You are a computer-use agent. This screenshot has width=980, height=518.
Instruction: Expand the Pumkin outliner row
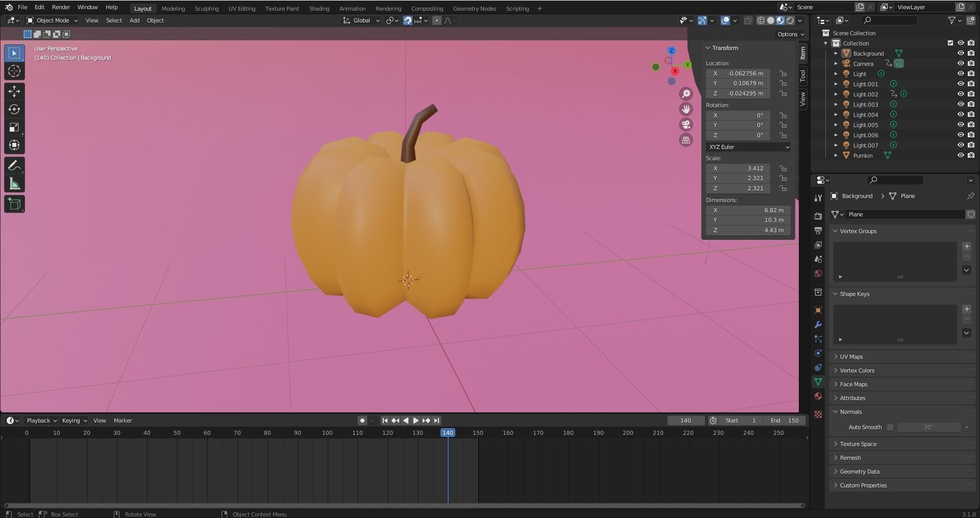(x=836, y=155)
